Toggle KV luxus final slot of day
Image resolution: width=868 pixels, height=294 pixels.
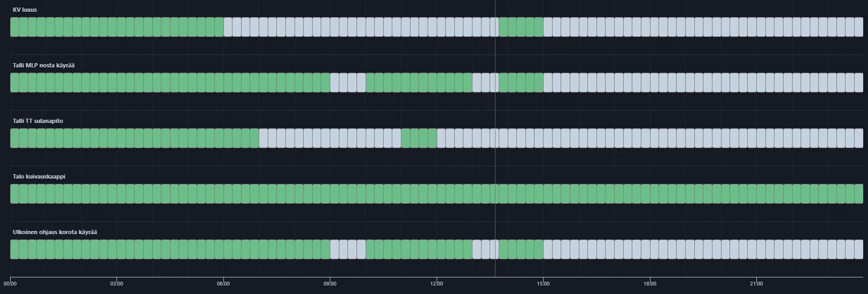(859, 27)
